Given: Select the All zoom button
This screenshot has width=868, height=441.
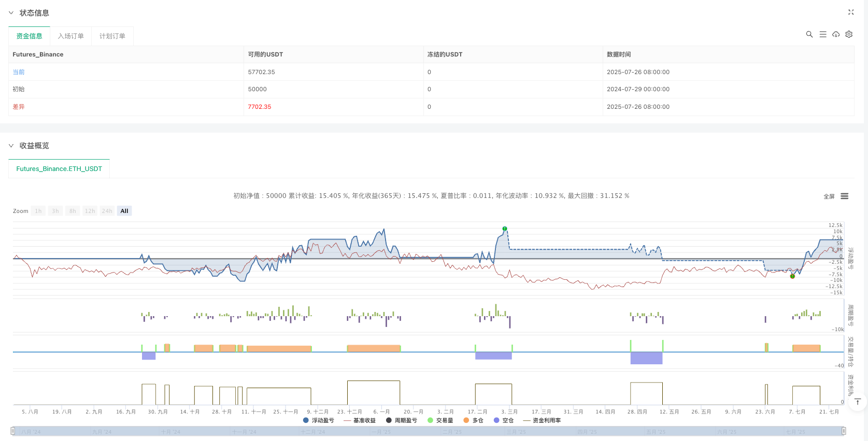Looking at the screenshot, I should coord(124,211).
